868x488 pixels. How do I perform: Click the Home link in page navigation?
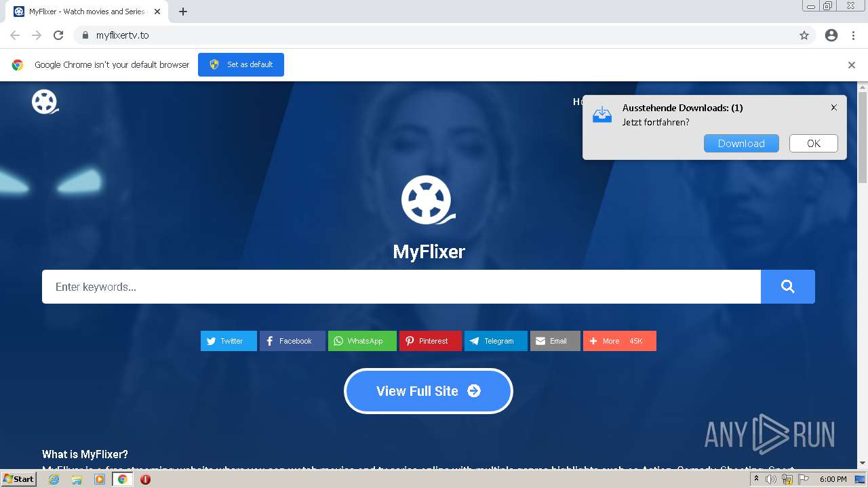click(x=578, y=102)
